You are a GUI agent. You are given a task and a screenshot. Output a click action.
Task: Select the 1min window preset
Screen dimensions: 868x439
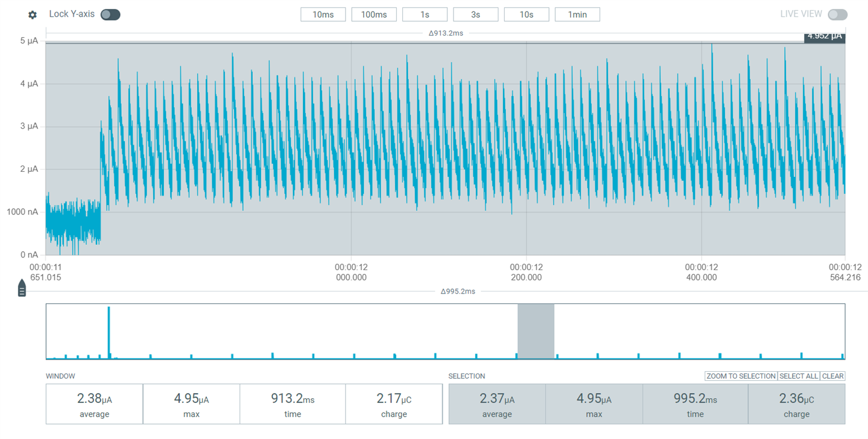click(578, 14)
